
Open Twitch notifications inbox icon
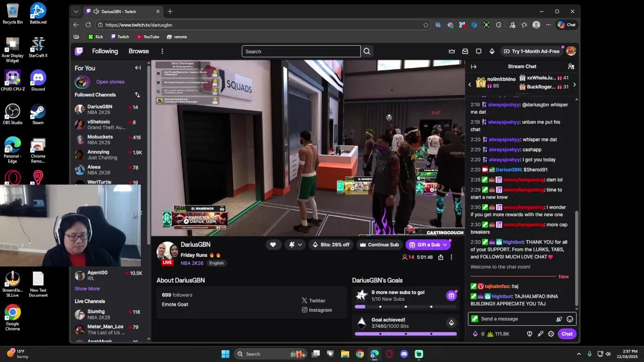click(465, 51)
